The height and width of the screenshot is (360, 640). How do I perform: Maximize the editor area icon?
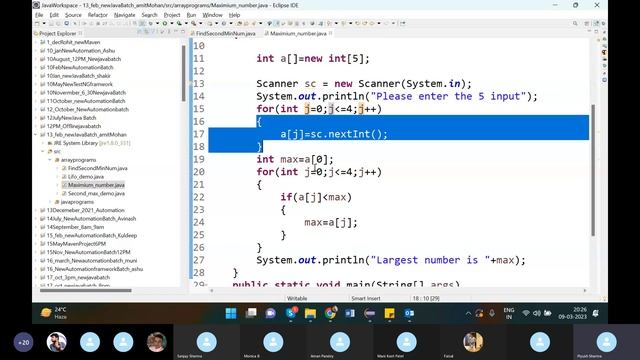tap(596, 31)
